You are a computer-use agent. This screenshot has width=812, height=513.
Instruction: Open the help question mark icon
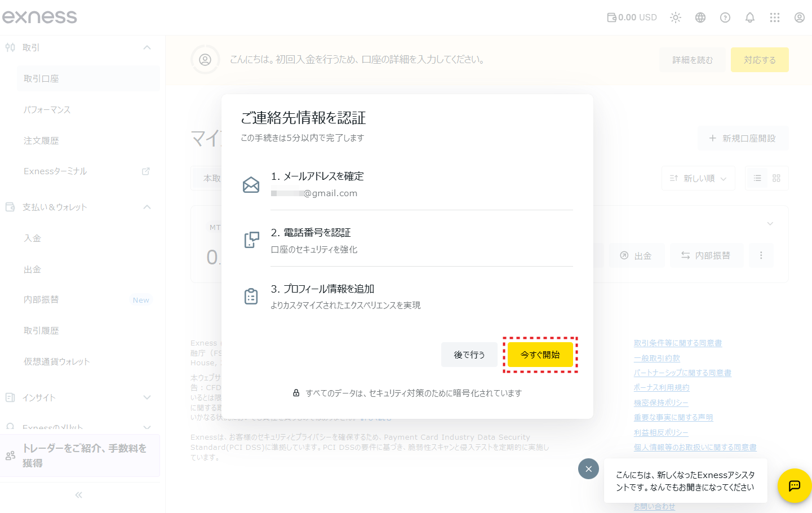point(725,17)
